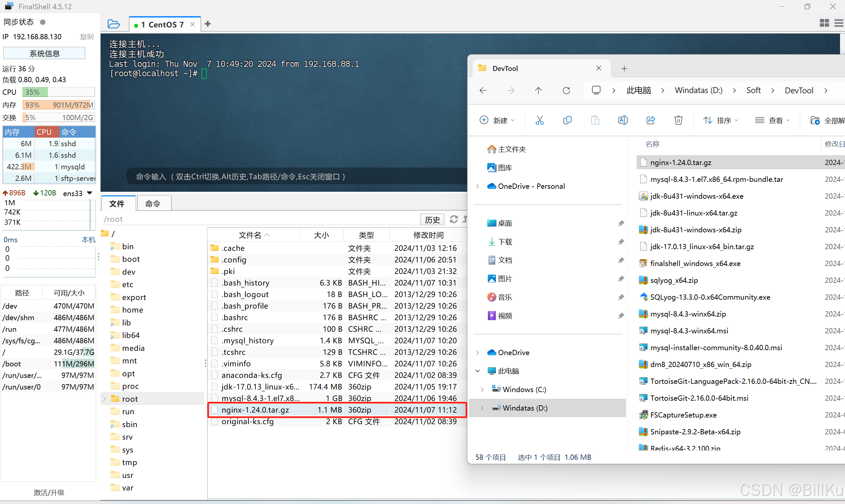
Task: Click Explorer's Share icon
Action: coord(650,120)
